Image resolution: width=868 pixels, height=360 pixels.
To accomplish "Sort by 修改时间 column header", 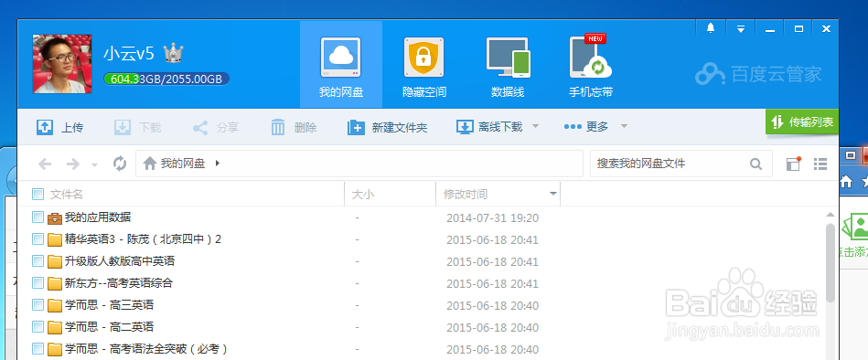I will [x=466, y=194].
